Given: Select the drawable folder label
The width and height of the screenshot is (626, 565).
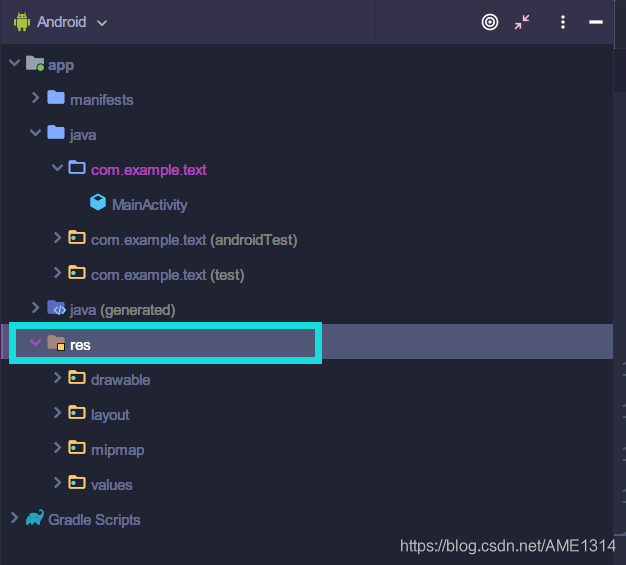Looking at the screenshot, I should click(121, 380).
